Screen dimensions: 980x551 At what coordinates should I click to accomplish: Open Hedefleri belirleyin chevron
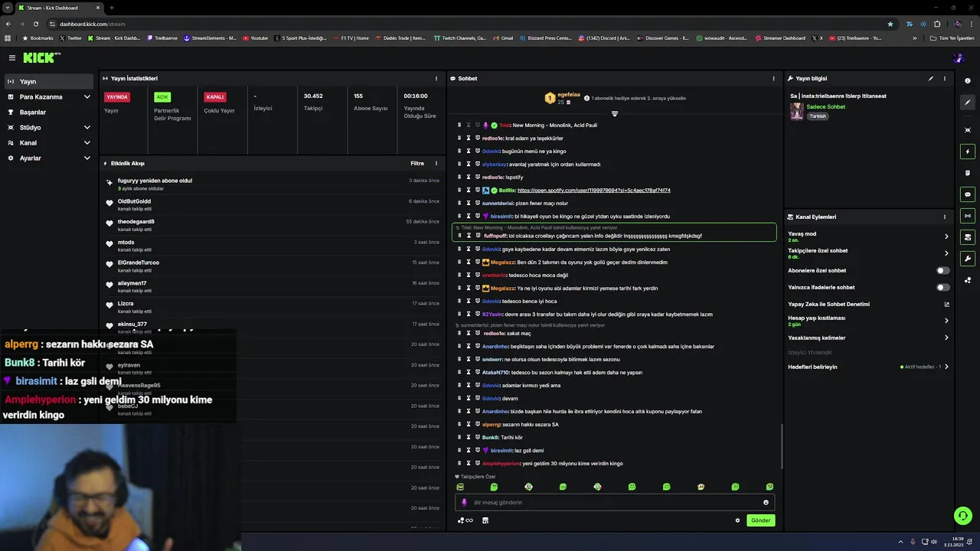point(946,367)
